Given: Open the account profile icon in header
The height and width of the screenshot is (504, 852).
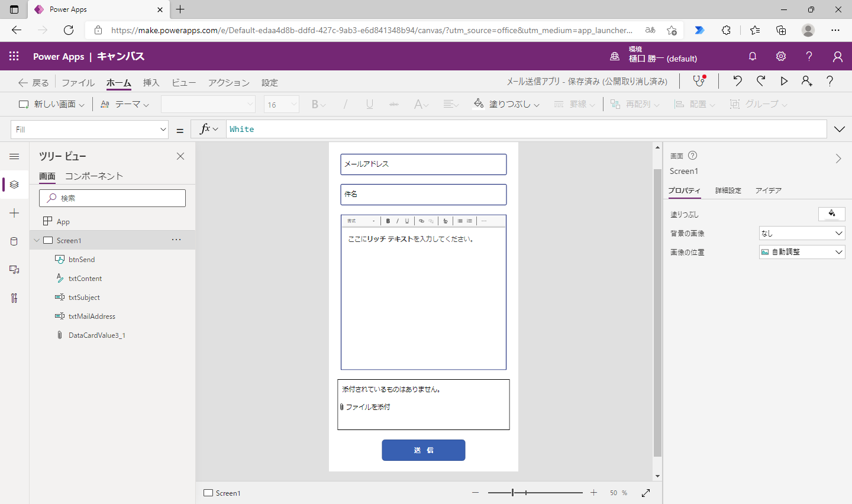Looking at the screenshot, I should click(x=838, y=56).
